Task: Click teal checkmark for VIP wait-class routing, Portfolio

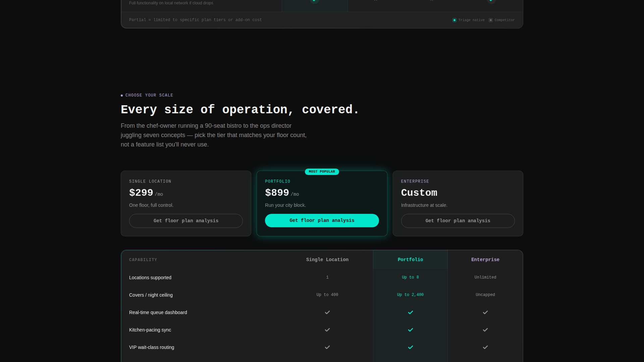Action: coord(411,347)
